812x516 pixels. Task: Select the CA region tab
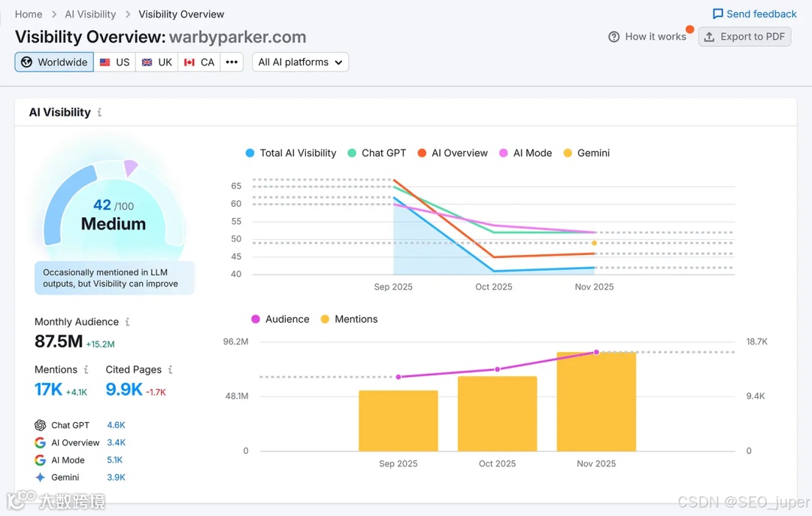click(199, 62)
